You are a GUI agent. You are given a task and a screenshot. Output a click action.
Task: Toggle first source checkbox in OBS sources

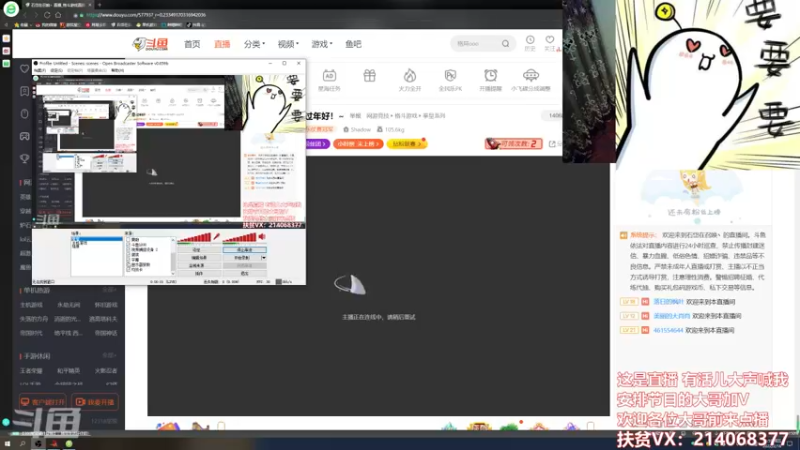[129, 239]
